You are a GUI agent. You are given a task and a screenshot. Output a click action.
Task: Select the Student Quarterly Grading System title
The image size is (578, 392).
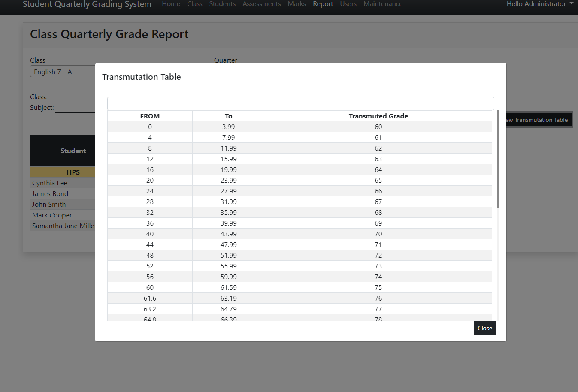[87, 4]
